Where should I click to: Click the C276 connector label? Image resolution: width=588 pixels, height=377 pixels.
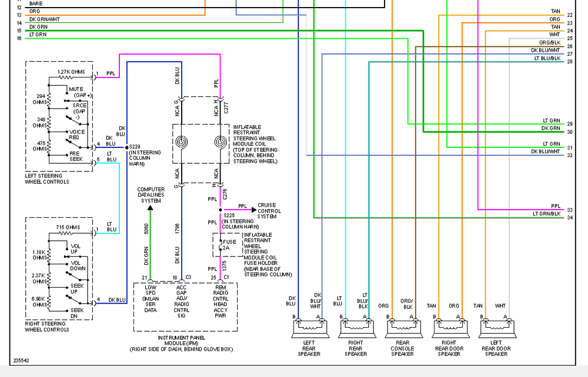(225, 194)
